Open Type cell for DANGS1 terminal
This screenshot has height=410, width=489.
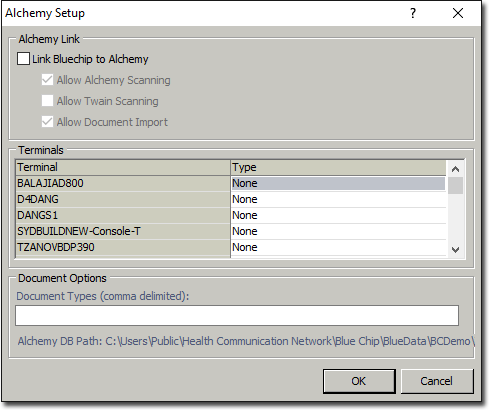[x=338, y=215]
